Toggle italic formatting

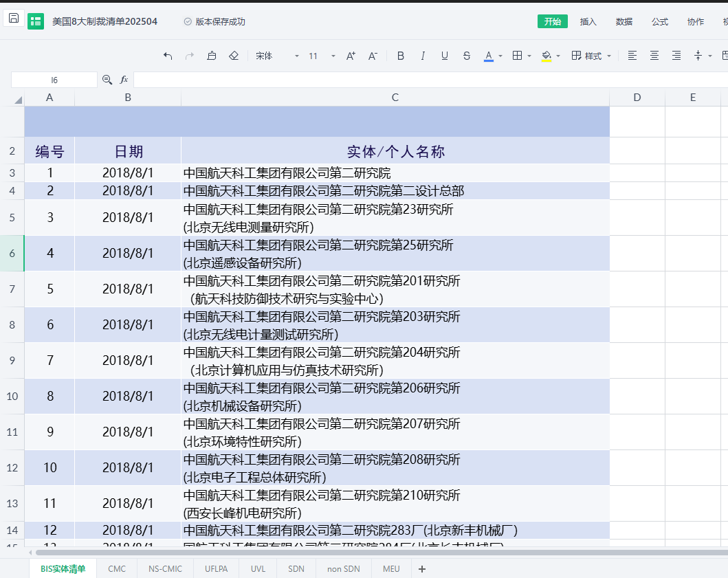tap(423, 56)
